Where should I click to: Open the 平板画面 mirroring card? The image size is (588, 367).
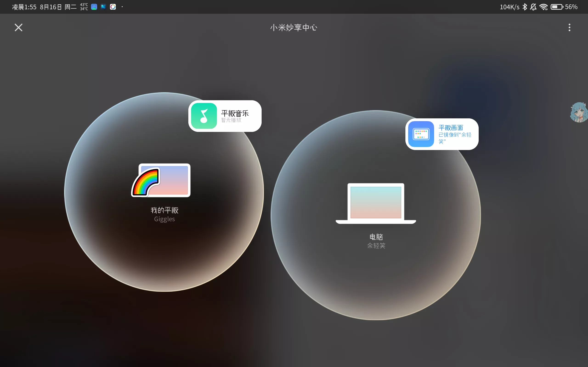click(x=451, y=128)
